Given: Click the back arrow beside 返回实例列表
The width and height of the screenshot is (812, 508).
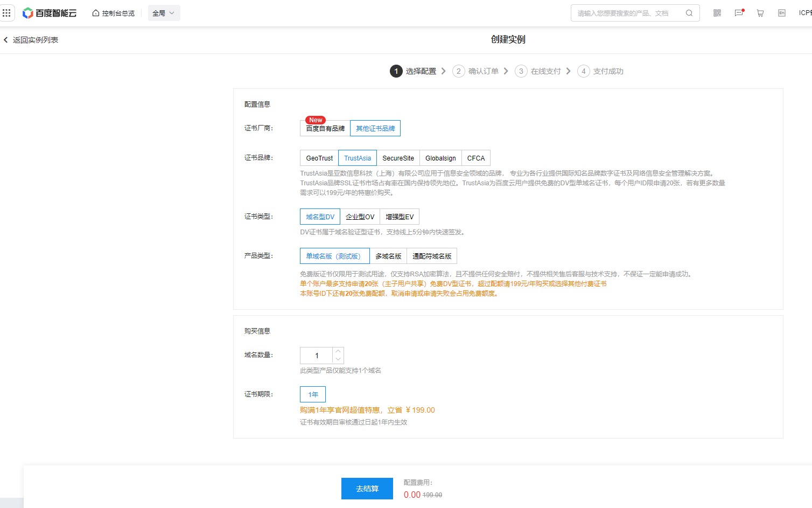Looking at the screenshot, I should (x=6, y=40).
